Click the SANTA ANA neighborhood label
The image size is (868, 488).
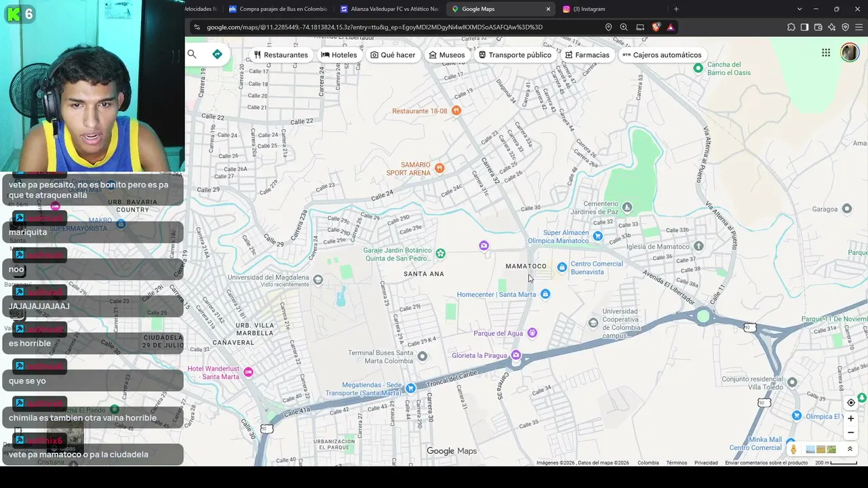[424, 274]
